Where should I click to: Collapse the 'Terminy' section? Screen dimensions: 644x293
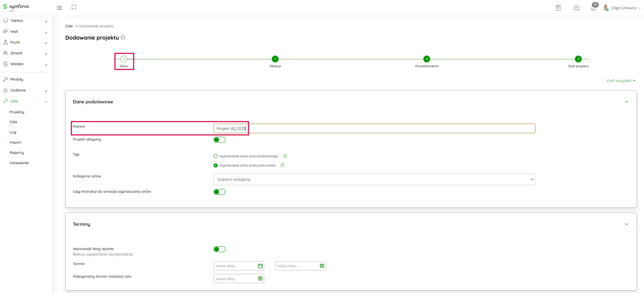click(x=626, y=224)
